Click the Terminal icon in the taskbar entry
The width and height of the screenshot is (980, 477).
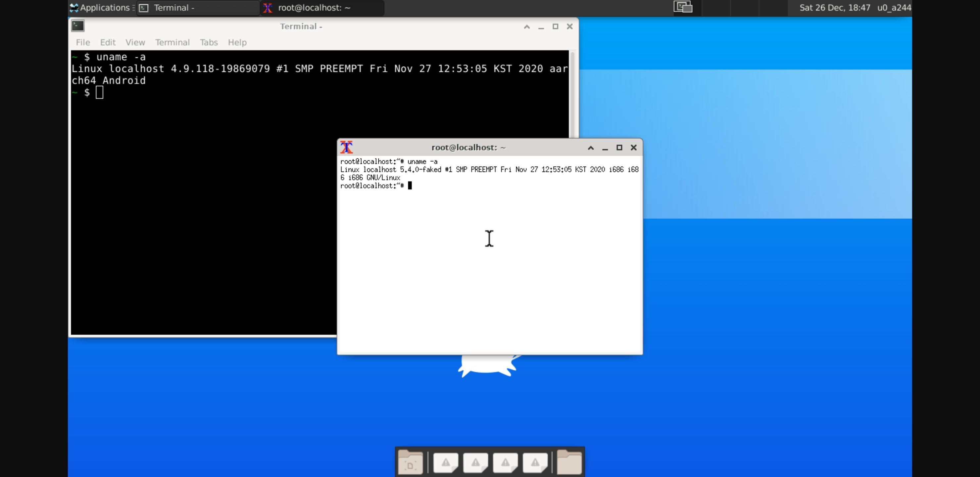pyautogui.click(x=144, y=8)
